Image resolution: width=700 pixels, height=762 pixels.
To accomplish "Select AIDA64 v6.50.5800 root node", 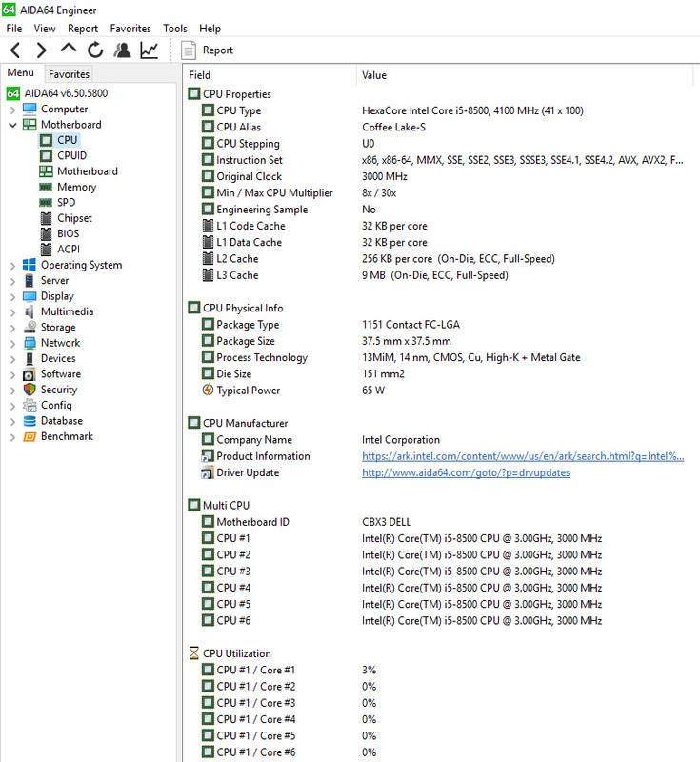I will 57,92.
